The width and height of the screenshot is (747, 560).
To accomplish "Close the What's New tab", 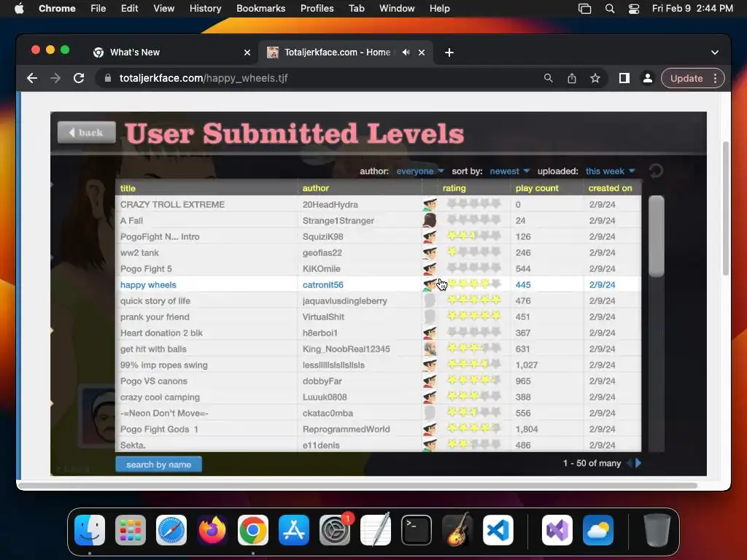I will 247,52.
